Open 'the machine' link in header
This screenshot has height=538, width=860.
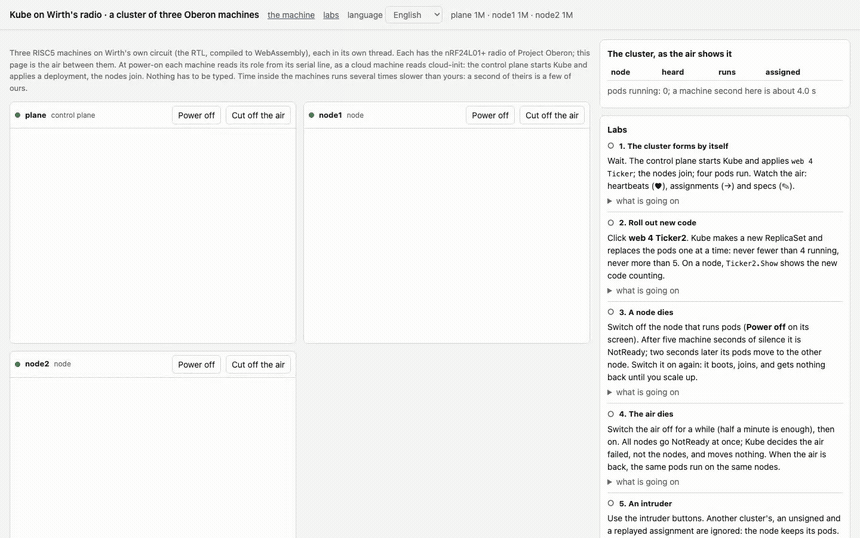click(x=291, y=15)
